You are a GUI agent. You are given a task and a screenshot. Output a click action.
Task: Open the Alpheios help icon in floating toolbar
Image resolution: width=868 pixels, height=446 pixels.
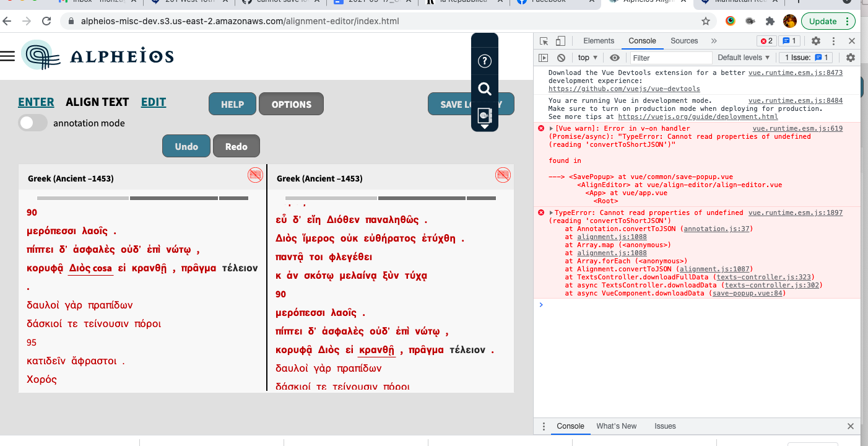485,61
